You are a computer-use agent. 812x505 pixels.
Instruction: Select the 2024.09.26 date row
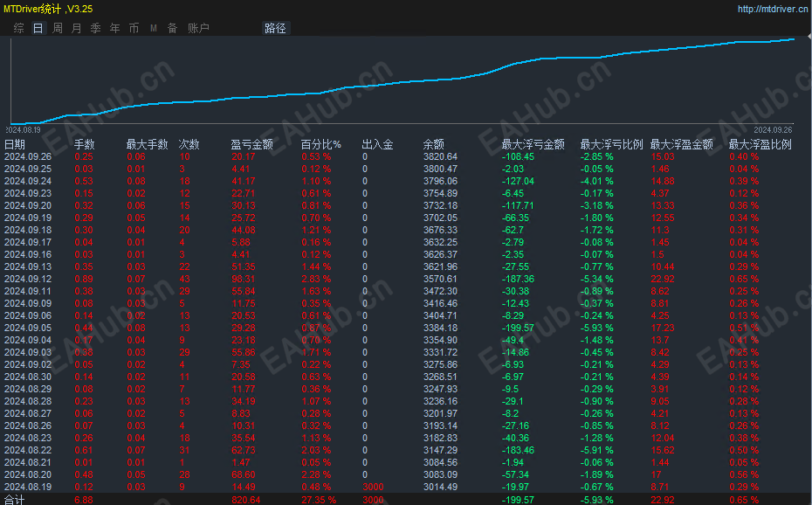coord(28,156)
